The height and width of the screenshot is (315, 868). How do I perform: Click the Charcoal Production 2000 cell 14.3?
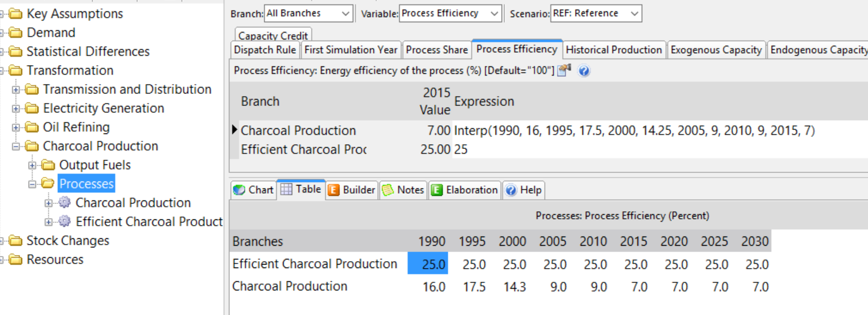click(x=515, y=286)
